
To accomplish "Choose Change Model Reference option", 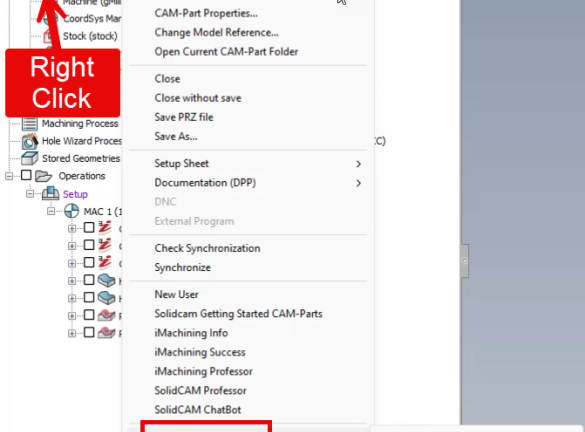I will (216, 32).
